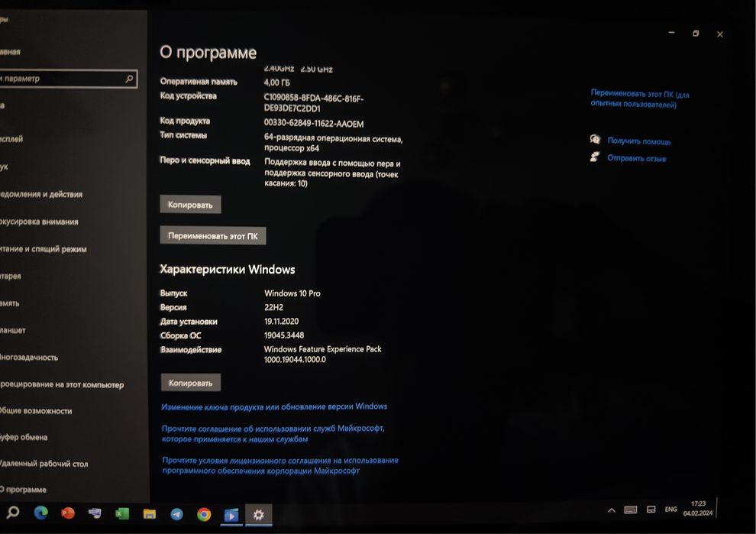Click Код устройства label

tap(189, 96)
